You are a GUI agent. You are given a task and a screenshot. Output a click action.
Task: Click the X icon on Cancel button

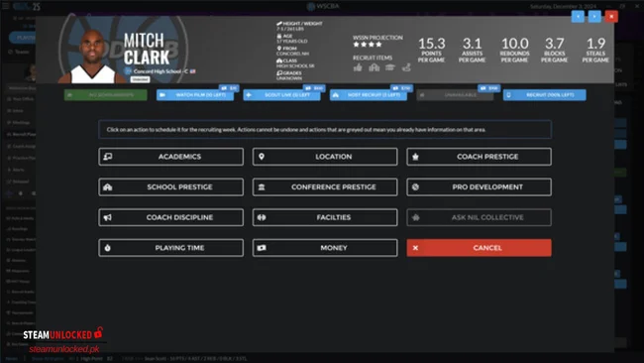[x=416, y=248]
